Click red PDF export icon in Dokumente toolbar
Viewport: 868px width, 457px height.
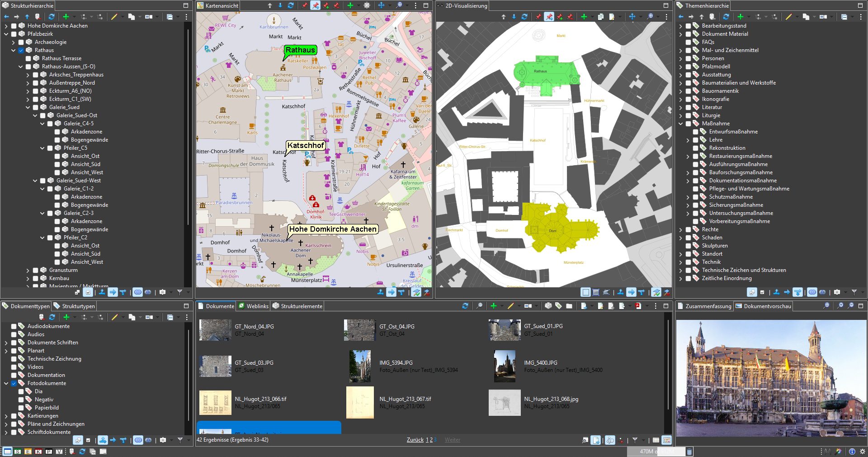[x=638, y=306]
